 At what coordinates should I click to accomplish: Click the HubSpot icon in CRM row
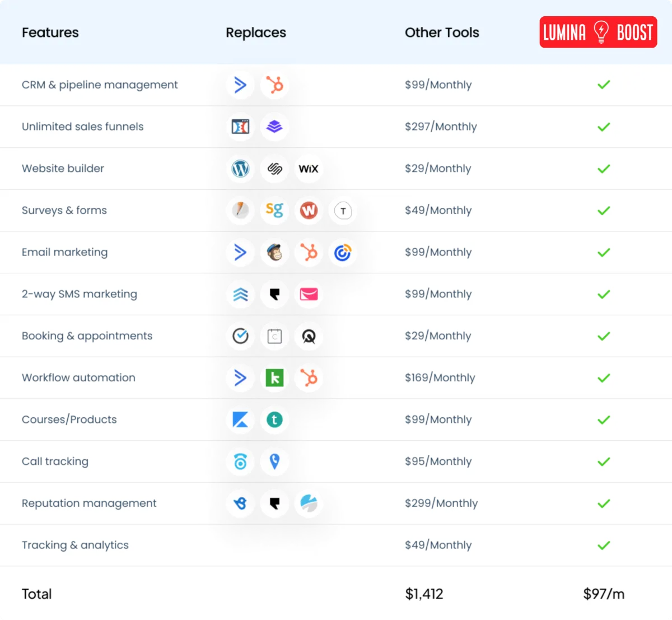[274, 85]
